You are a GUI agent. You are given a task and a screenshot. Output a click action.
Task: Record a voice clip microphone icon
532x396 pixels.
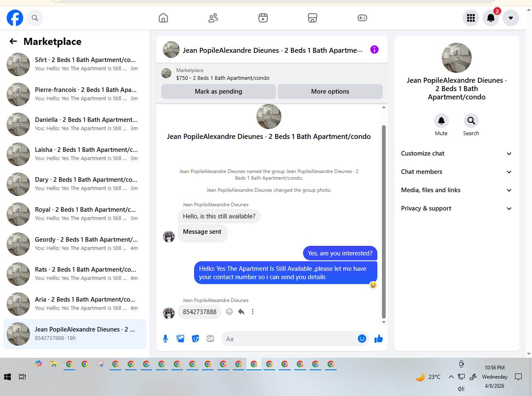(165, 339)
